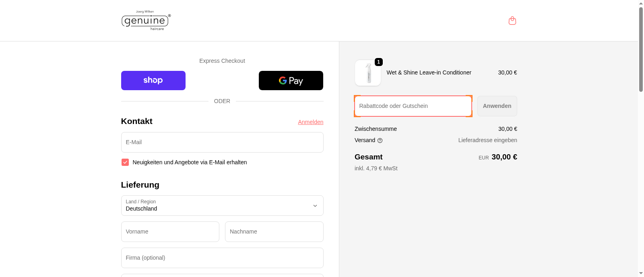The height and width of the screenshot is (277, 644).
Task: Select the Vorname input field
Action: (170, 232)
